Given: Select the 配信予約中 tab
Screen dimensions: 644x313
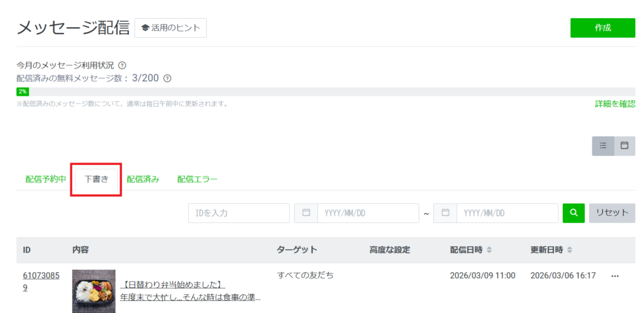Looking at the screenshot, I should pos(45,179).
